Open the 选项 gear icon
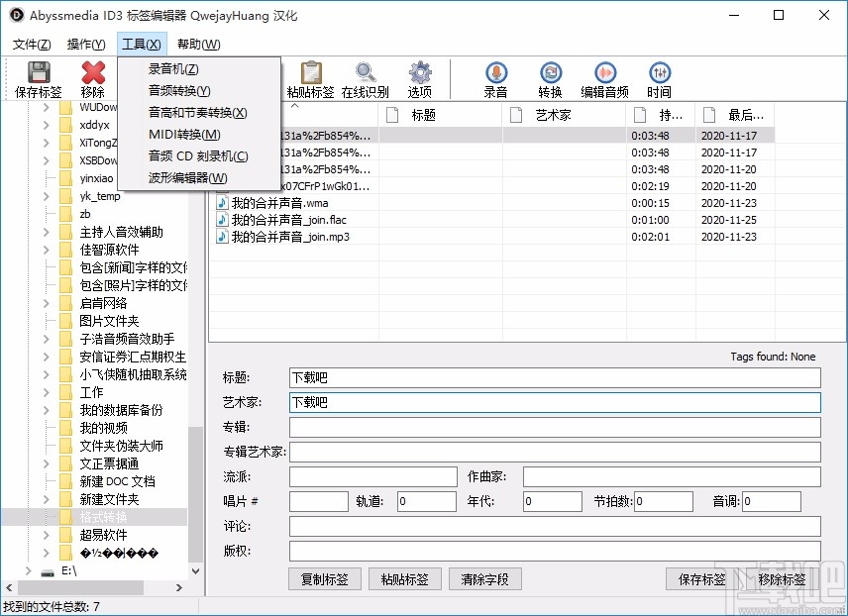The height and width of the screenshot is (616, 848). [x=419, y=79]
